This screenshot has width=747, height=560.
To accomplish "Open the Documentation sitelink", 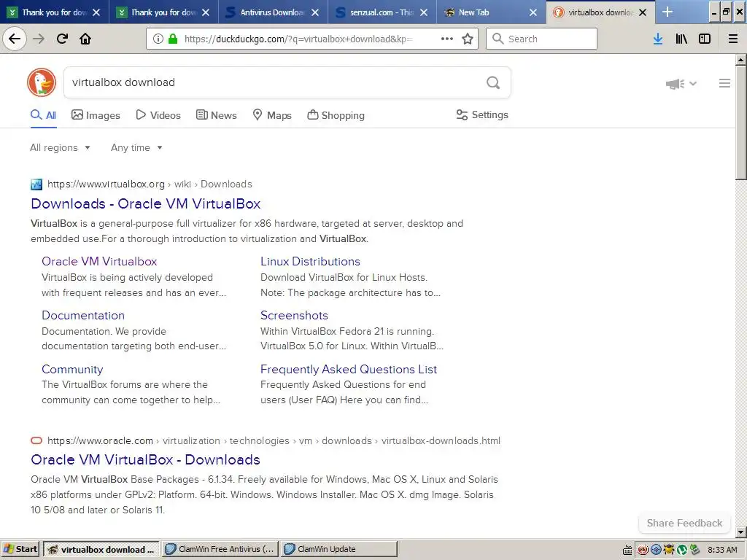I will [83, 315].
